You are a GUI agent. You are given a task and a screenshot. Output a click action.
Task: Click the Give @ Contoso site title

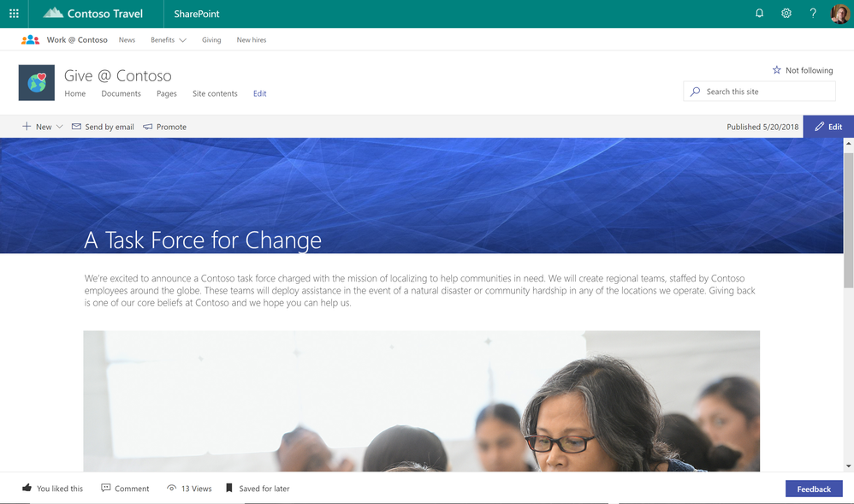[117, 75]
